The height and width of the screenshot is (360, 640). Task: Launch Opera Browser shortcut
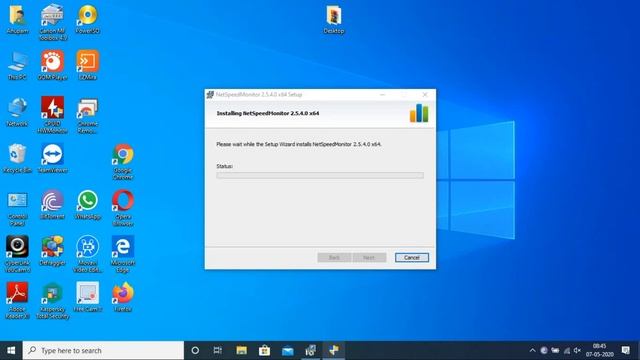pos(123,208)
